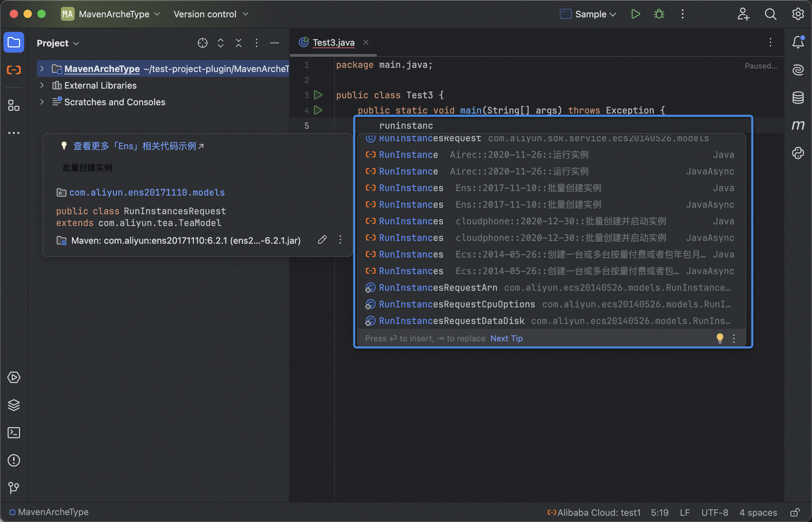
Task: Toggle read-only lock in status bar
Action: pyautogui.click(x=795, y=512)
